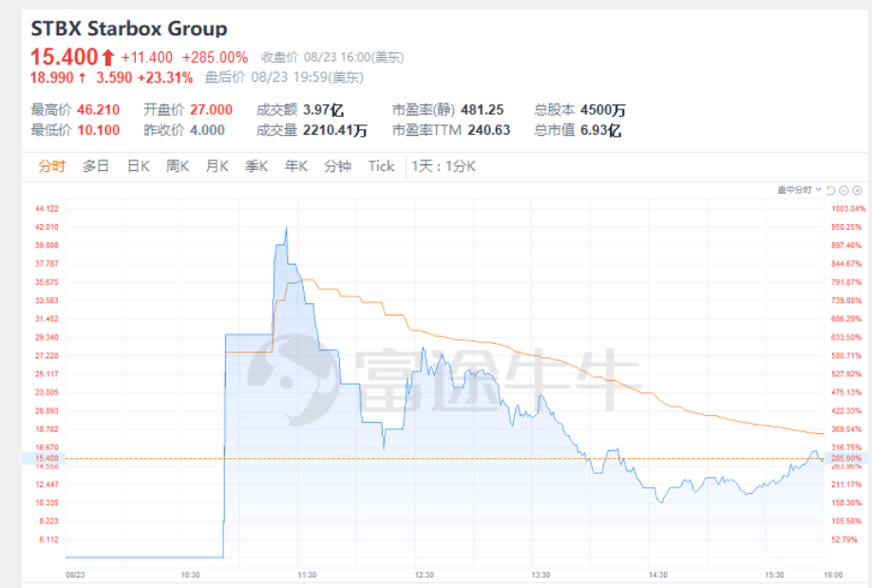Zoom in chart with plus icon
The image size is (872, 588).
tap(858, 190)
